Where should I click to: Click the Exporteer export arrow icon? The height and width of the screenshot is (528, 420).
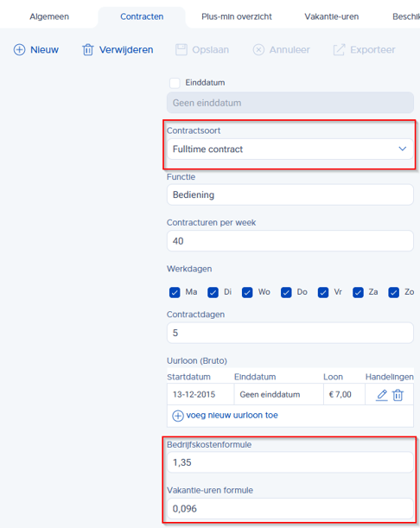[339, 49]
